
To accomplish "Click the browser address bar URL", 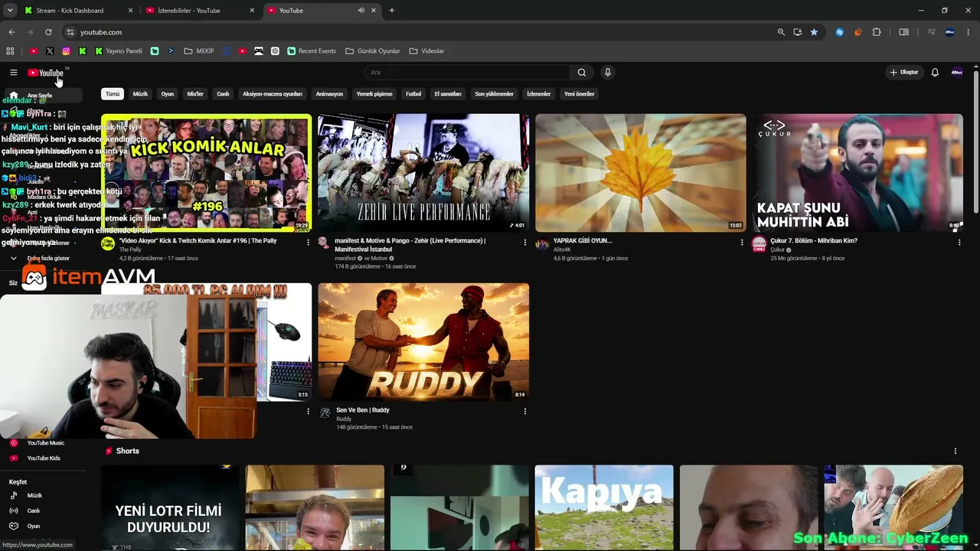I will coord(101,32).
